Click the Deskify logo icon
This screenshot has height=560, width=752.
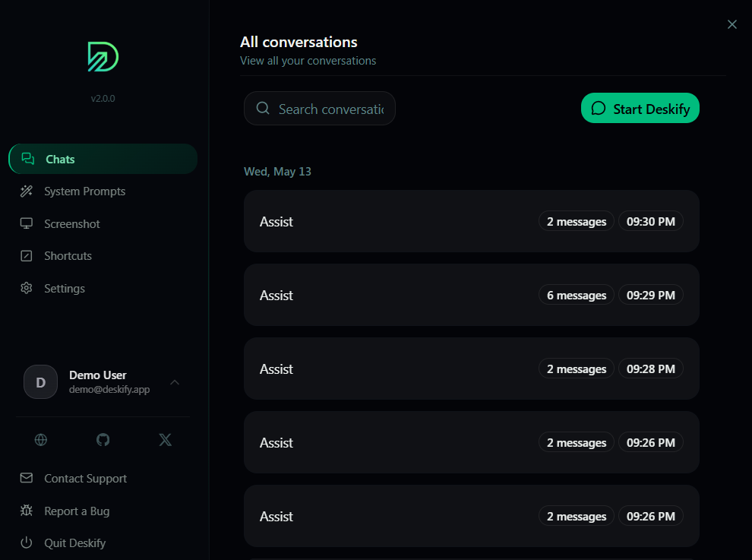coord(103,57)
